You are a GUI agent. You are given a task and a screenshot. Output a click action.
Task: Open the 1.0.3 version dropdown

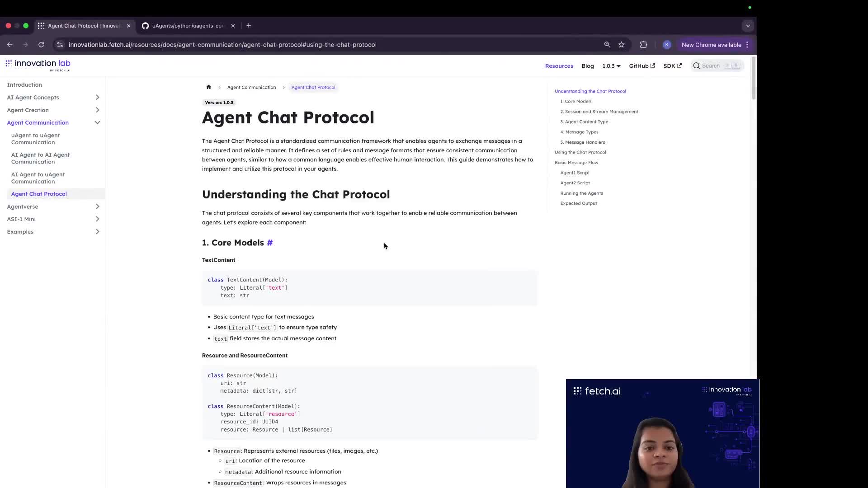[x=611, y=66]
